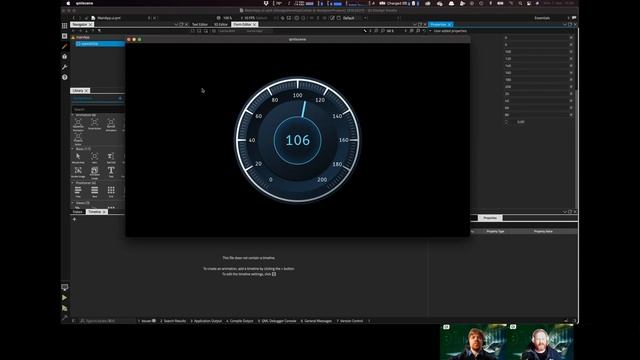Start debugging with the play-bug button

64,308
